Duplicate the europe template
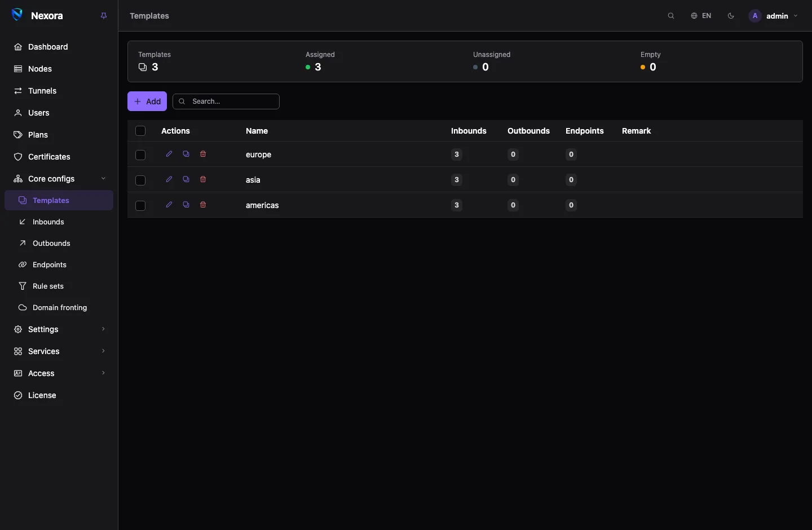The height and width of the screenshot is (530, 812). [186, 154]
